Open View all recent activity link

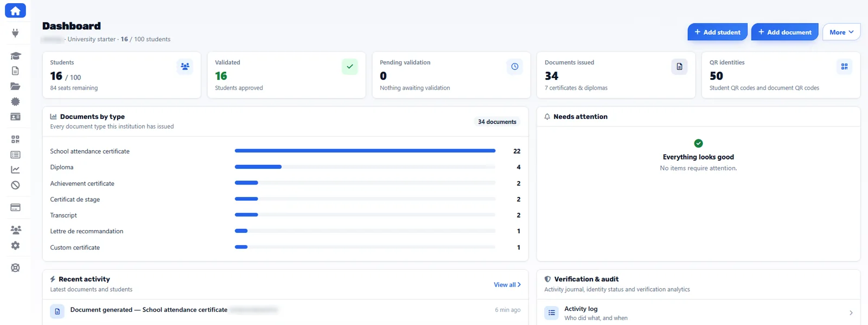[507, 285]
